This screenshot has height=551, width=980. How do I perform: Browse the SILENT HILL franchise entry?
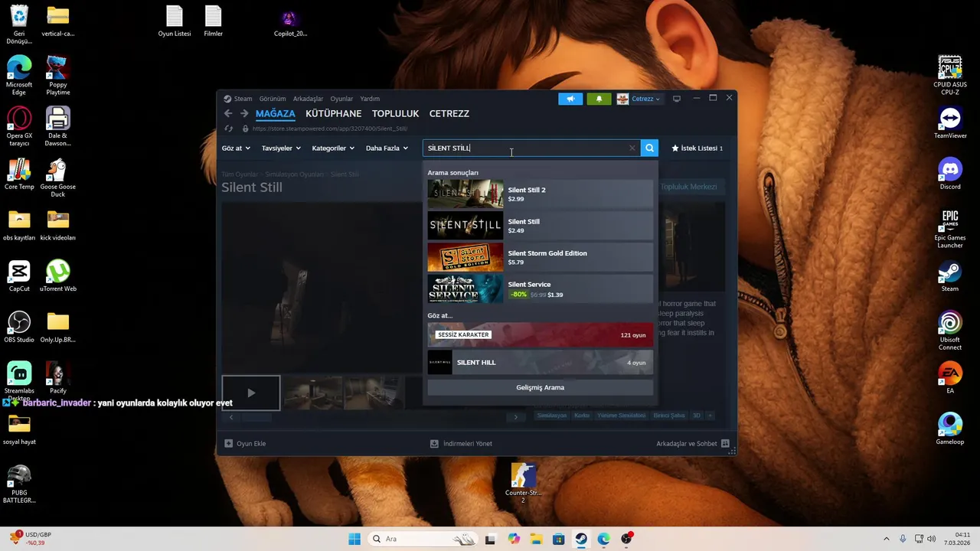click(540, 362)
